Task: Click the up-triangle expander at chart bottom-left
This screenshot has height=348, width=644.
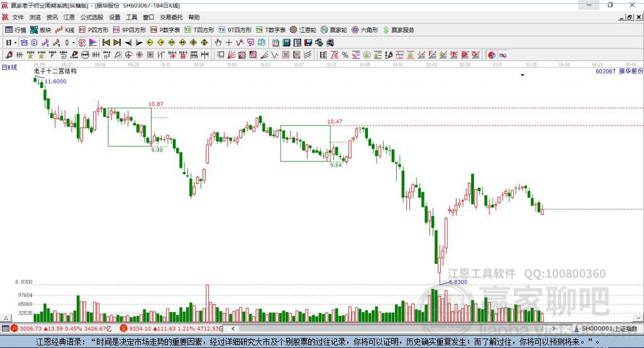Action: [x=6, y=318]
